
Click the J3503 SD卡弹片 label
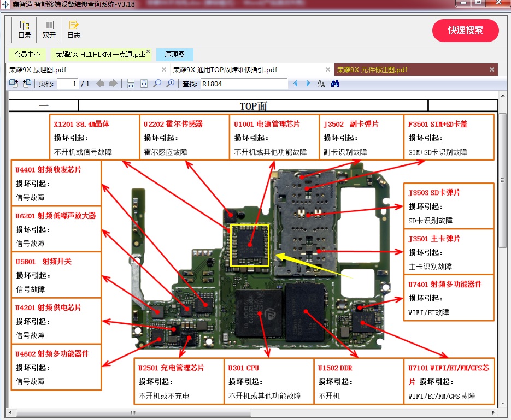(434, 192)
